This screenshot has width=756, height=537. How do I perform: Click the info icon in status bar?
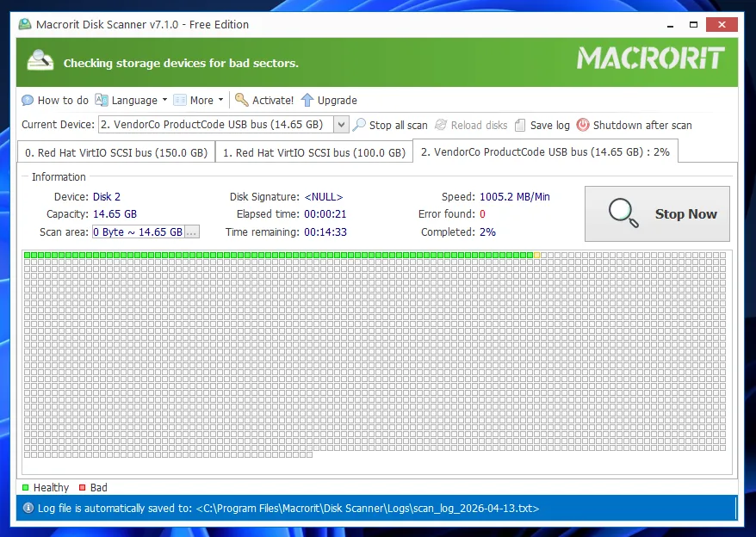click(x=28, y=508)
